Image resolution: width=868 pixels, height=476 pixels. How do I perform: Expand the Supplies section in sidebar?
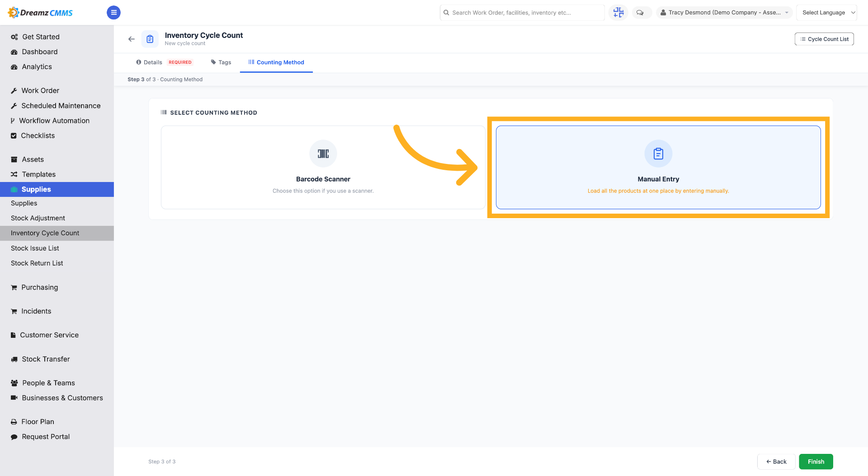click(x=57, y=189)
